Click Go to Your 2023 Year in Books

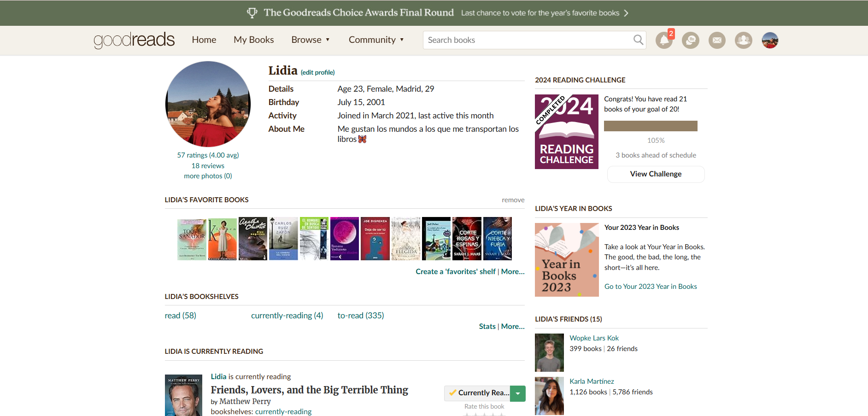[651, 287]
